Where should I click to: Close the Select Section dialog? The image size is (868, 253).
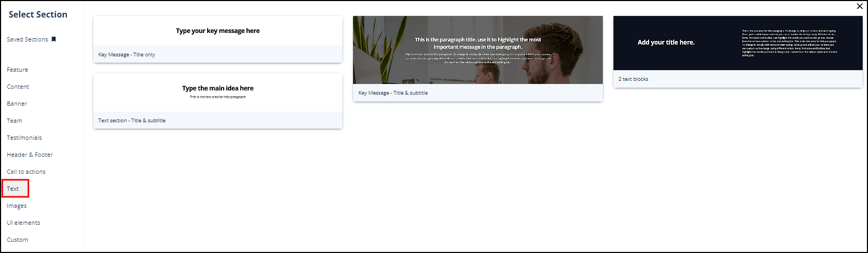[x=859, y=6]
